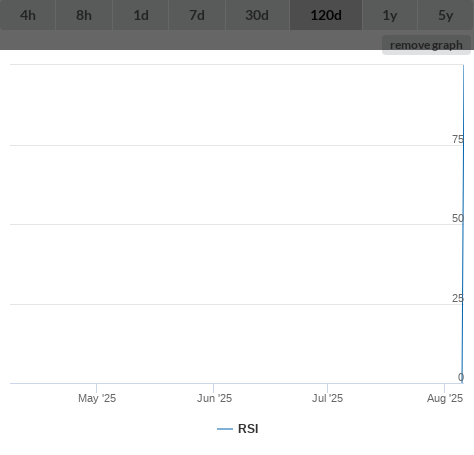Click the Aug '25 axis label
The height and width of the screenshot is (455, 474).
tap(445, 398)
